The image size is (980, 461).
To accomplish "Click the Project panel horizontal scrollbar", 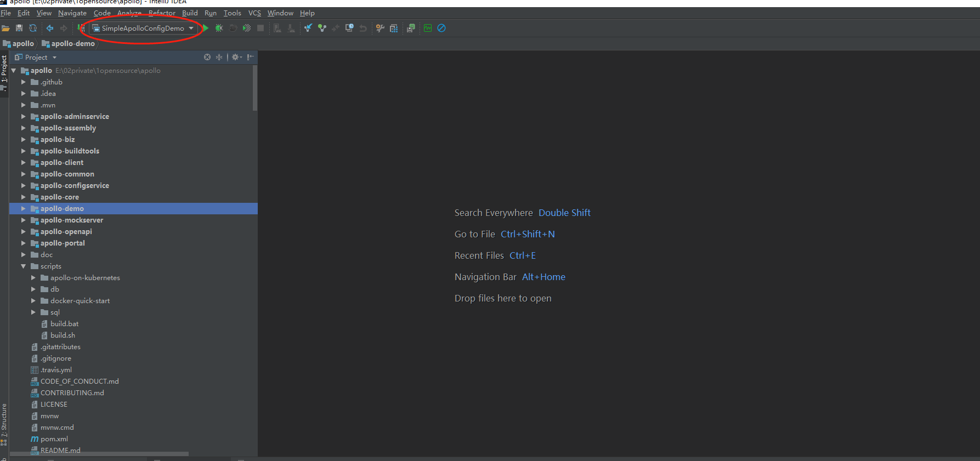I will tap(99, 454).
